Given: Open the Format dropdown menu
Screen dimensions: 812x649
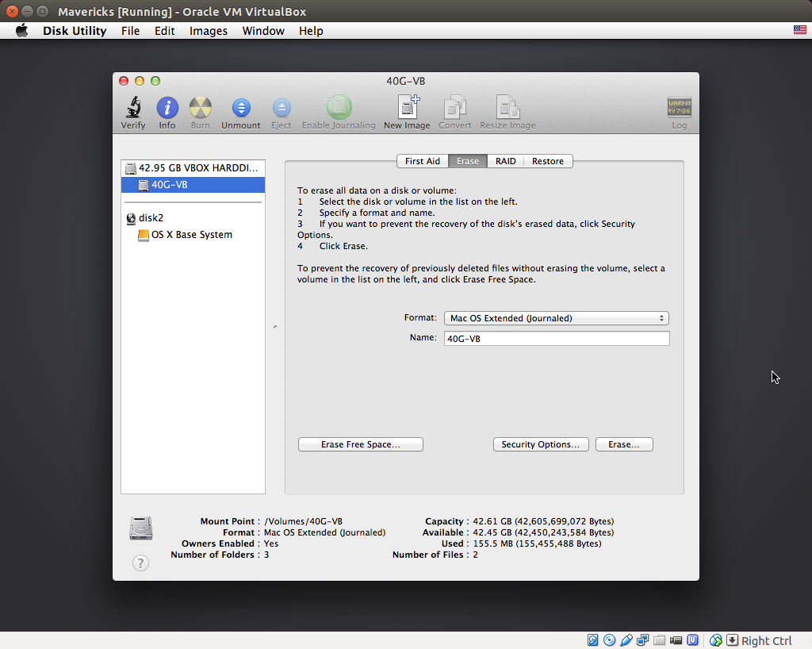Looking at the screenshot, I should pyautogui.click(x=556, y=318).
